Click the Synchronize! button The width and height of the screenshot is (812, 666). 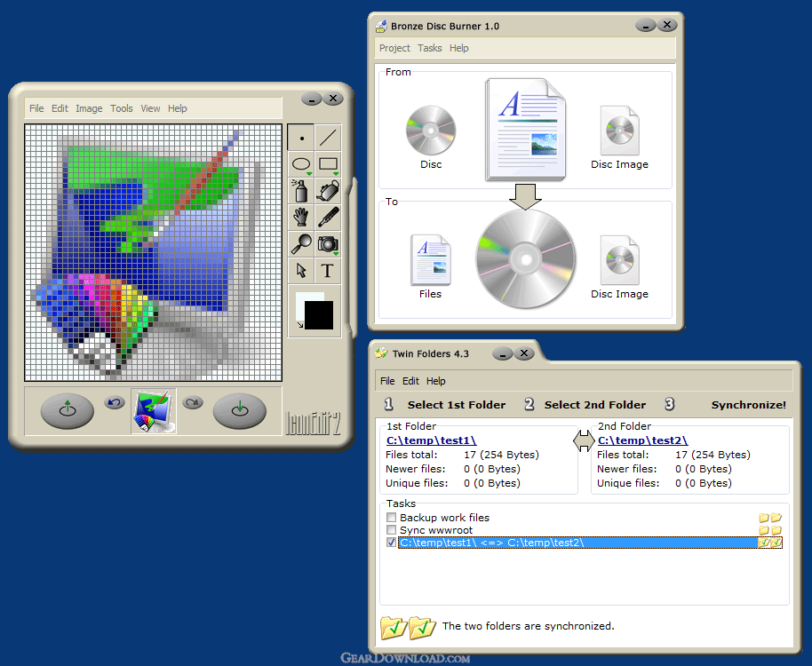point(748,405)
